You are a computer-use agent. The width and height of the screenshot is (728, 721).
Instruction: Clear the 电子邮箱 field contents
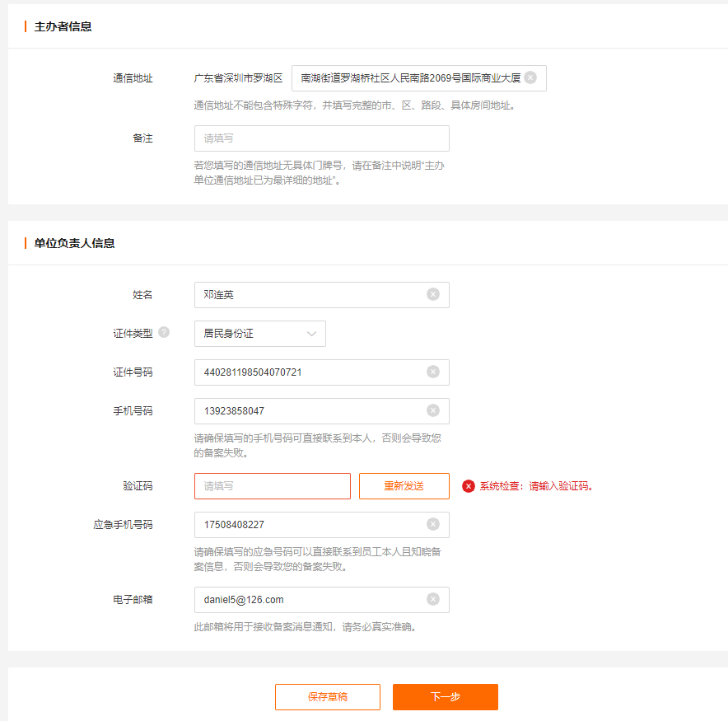pyautogui.click(x=433, y=599)
